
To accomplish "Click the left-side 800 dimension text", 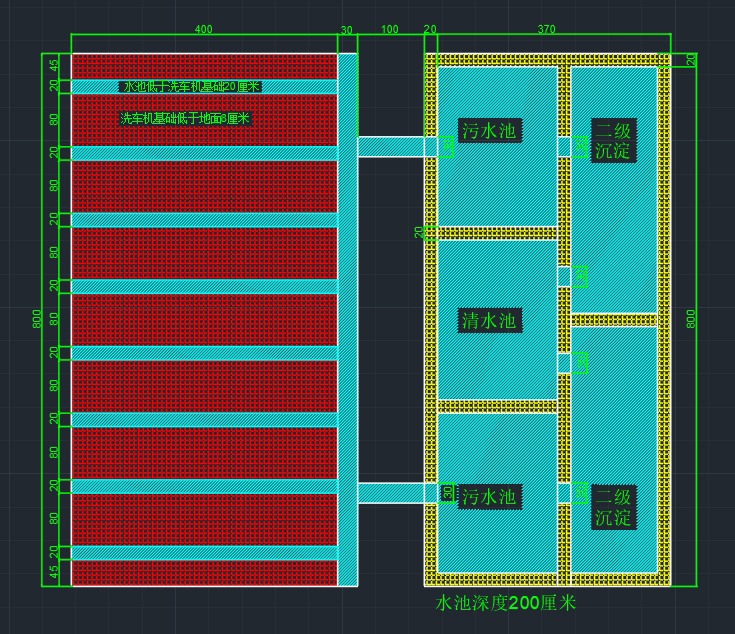I will click(x=37, y=319).
